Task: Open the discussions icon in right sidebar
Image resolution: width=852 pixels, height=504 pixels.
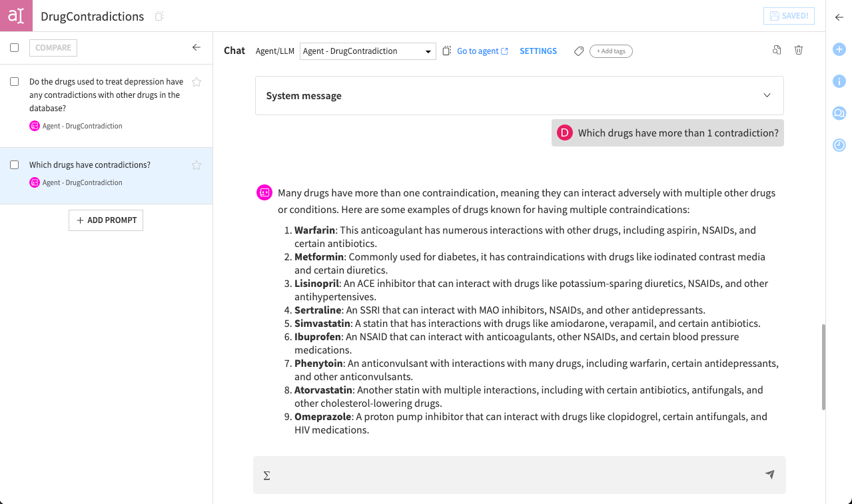Action: [839, 113]
